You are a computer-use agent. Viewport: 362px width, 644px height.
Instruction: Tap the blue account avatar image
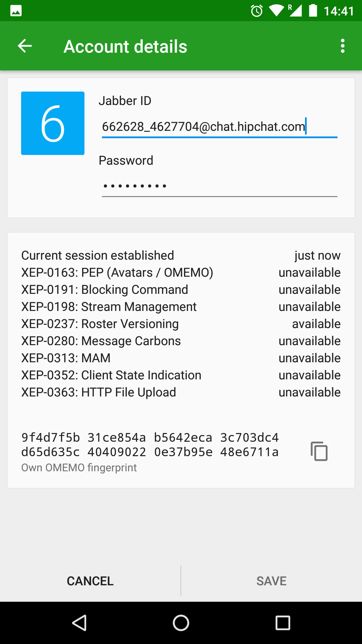click(x=53, y=123)
